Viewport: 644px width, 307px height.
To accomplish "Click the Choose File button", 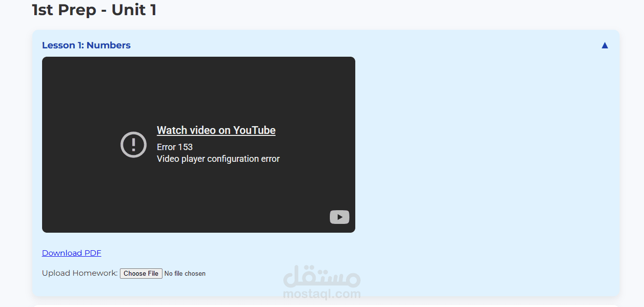I will click(x=141, y=273).
